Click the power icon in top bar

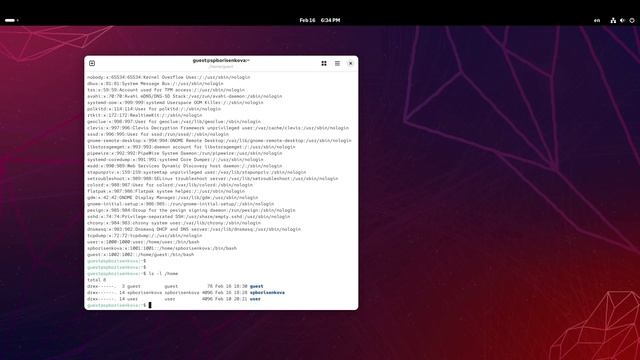click(x=632, y=20)
